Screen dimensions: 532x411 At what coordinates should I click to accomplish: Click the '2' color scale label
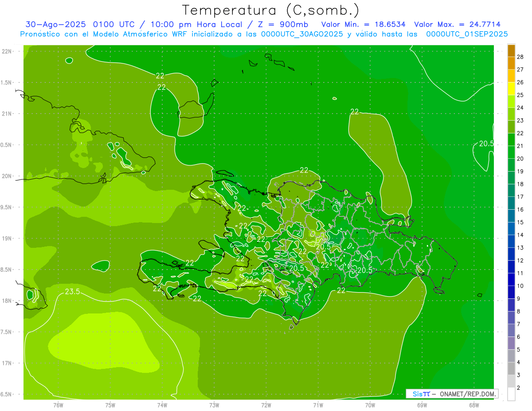[x=519, y=388]
